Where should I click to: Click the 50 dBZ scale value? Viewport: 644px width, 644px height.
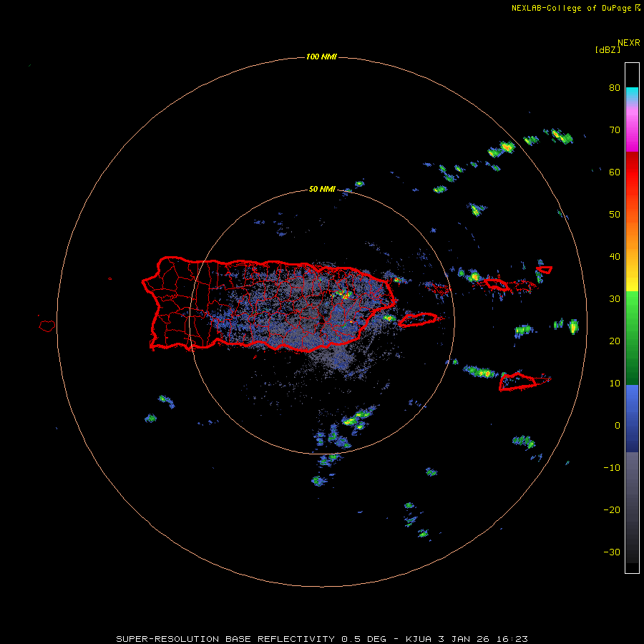point(615,215)
